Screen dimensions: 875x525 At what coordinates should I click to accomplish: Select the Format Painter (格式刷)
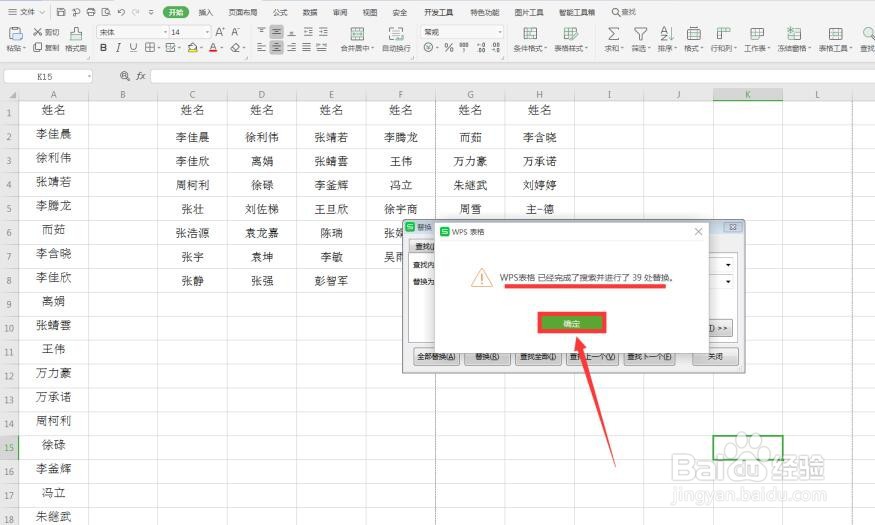(x=76, y=39)
